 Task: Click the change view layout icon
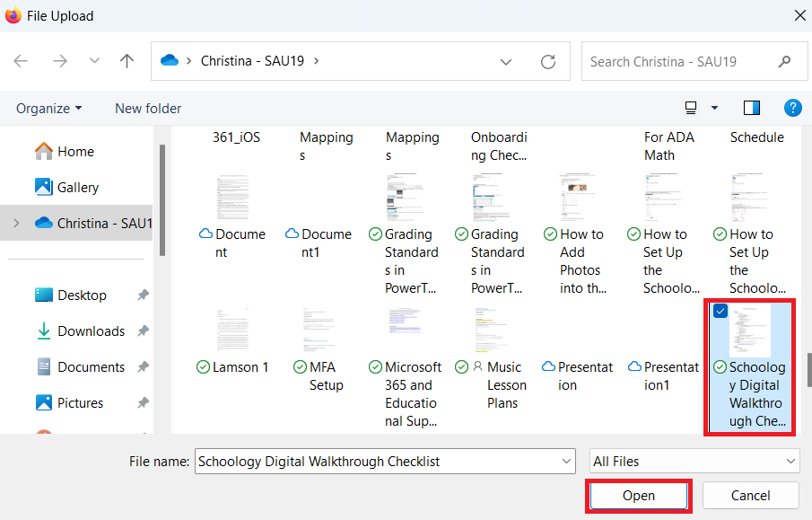click(x=691, y=108)
